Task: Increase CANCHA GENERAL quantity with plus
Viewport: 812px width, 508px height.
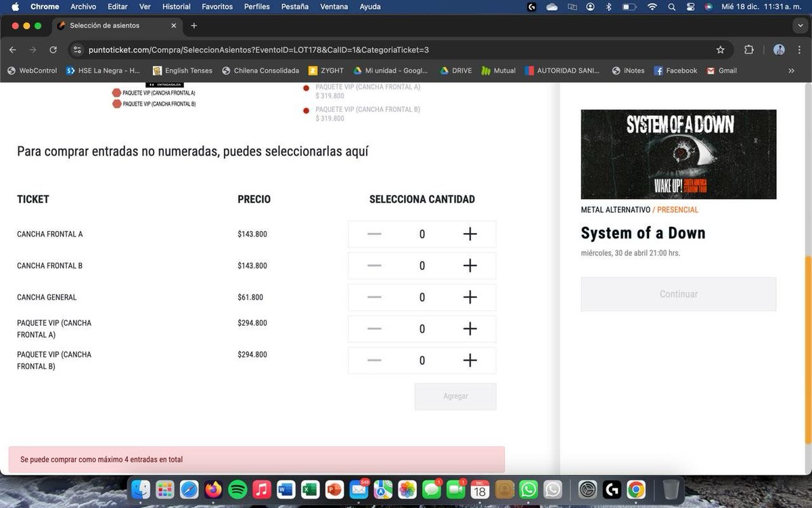Action: [470, 297]
